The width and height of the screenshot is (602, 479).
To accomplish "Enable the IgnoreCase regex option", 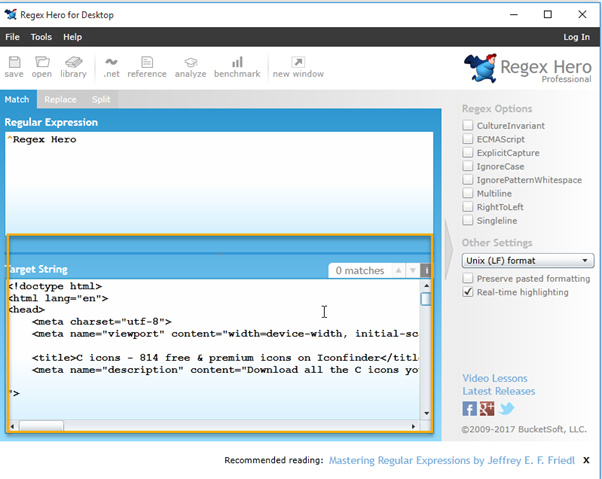I will (468, 166).
